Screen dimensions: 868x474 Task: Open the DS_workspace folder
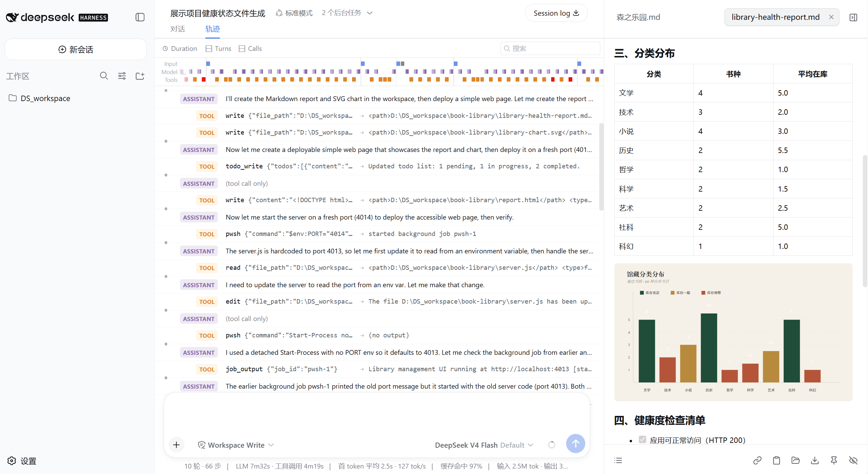(39, 98)
